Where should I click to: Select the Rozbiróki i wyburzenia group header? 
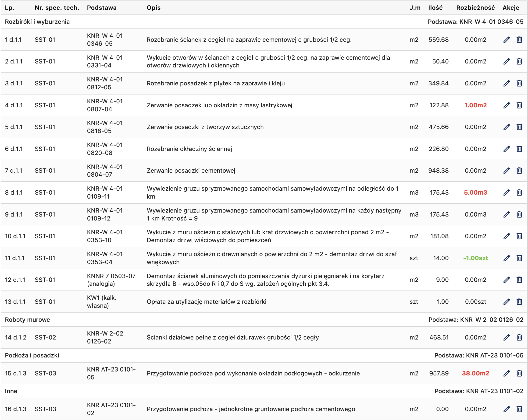(x=37, y=22)
